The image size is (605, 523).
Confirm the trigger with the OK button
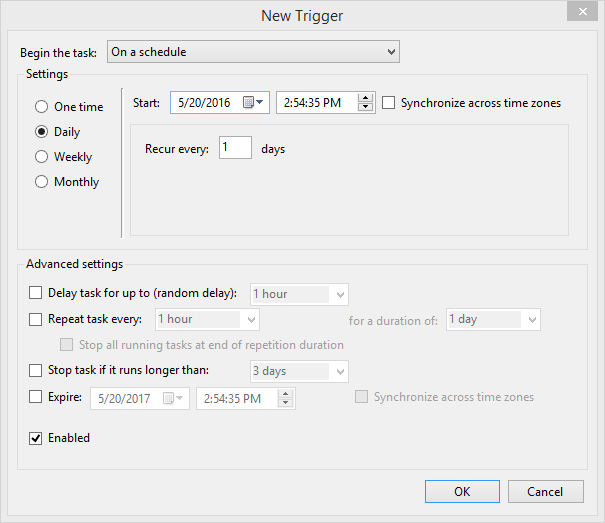point(462,491)
